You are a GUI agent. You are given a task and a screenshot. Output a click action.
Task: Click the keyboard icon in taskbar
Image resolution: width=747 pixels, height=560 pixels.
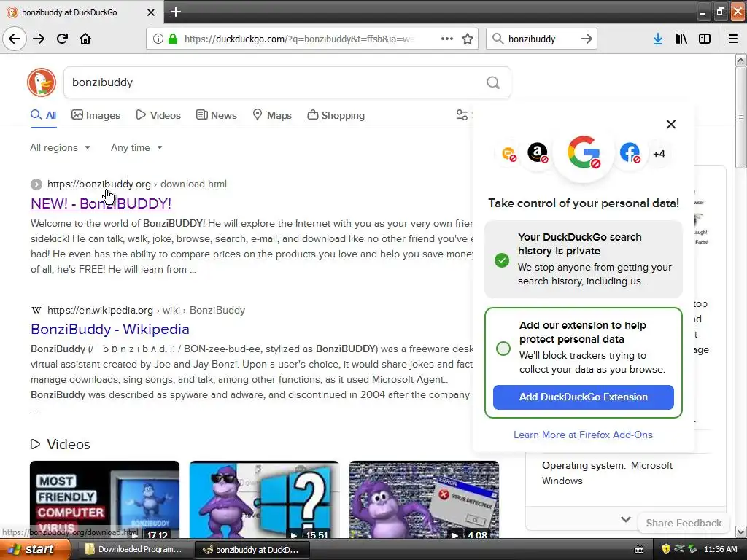click(639, 550)
